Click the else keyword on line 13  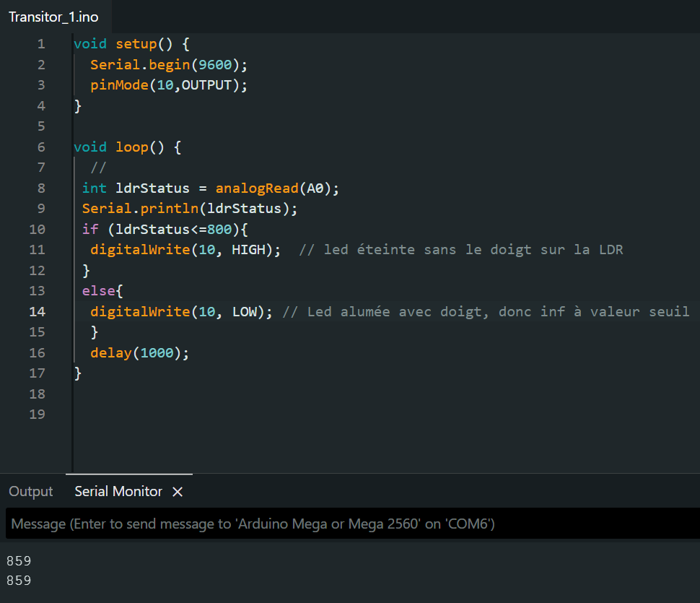[98, 291]
